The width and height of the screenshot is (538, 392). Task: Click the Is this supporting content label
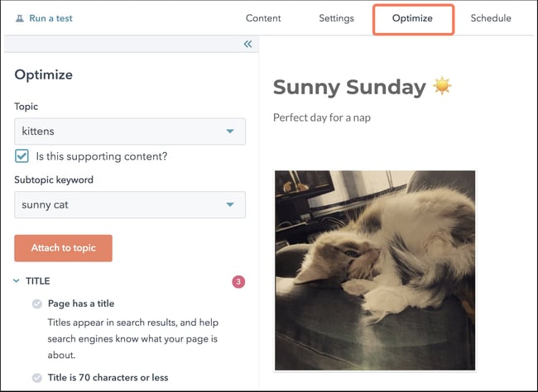coord(101,155)
